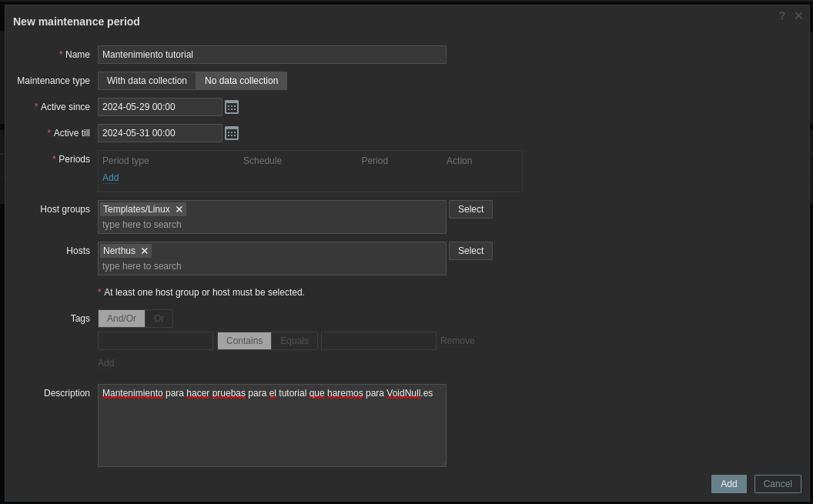Set tag operator to Equals
Viewport: 813px width, 504px height.
coord(294,341)
